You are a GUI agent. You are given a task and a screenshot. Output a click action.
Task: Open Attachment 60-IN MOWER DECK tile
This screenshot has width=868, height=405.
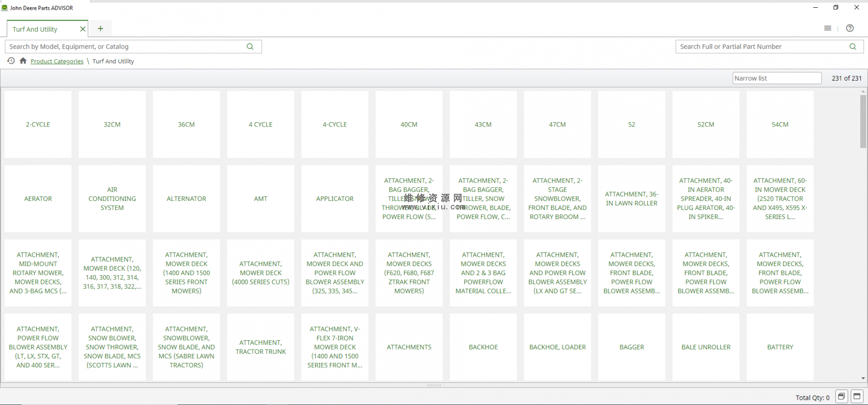[780, 199]
